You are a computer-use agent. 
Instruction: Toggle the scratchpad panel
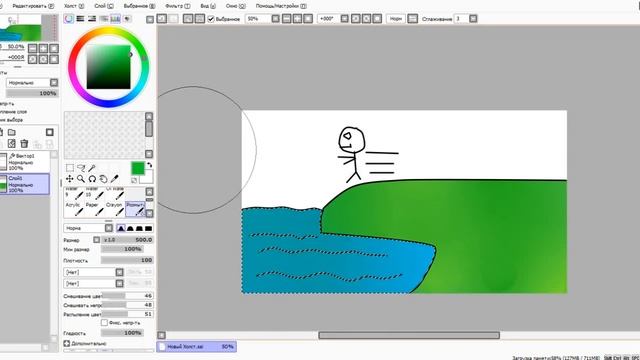point(127,19)
